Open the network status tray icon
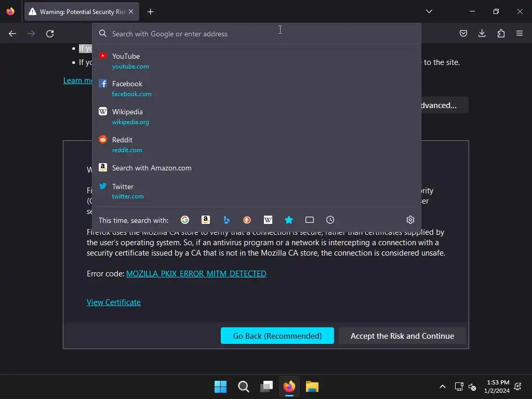 (459, 387)
